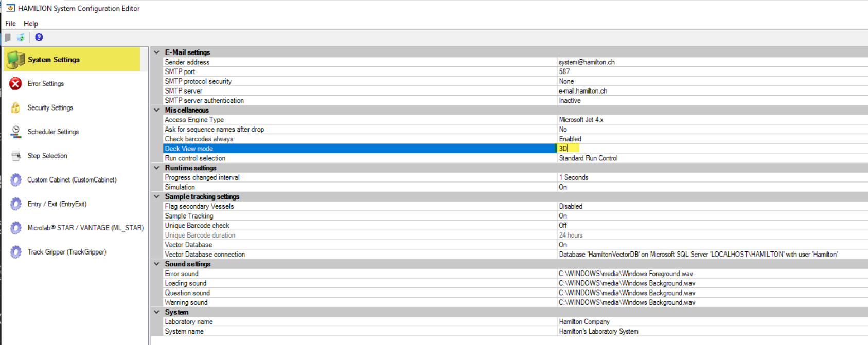Open Custom Cabinet (CustomCabinet) settings
This screenshot has height=345, width=868.
point(72,180)
